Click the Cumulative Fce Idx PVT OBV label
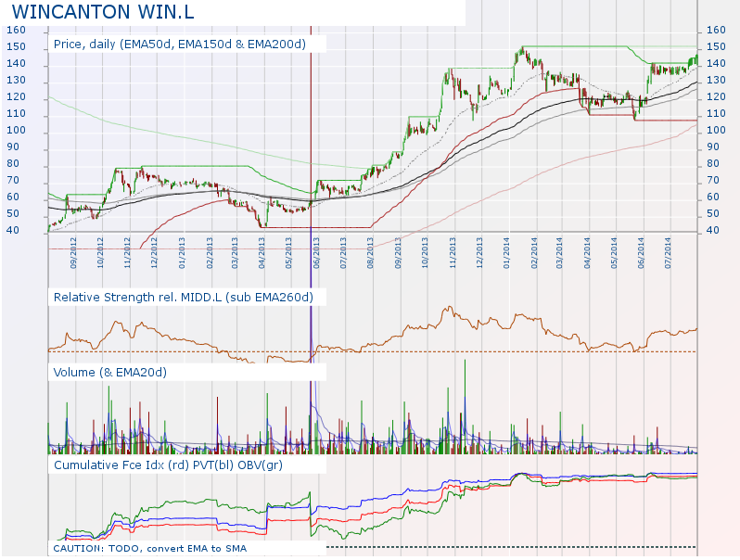740x560 pixels. tap(168, 465)
